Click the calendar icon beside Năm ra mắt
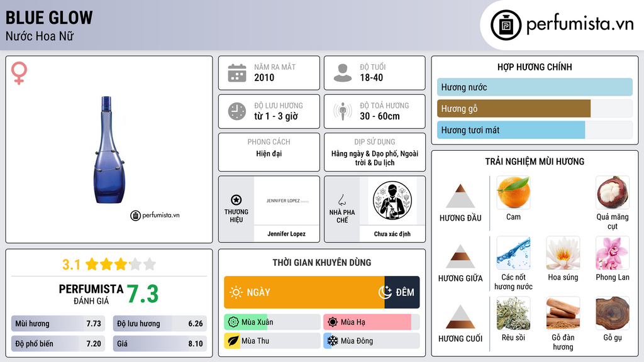The height and width of the screenshot is (362, 644). [237, 73]
